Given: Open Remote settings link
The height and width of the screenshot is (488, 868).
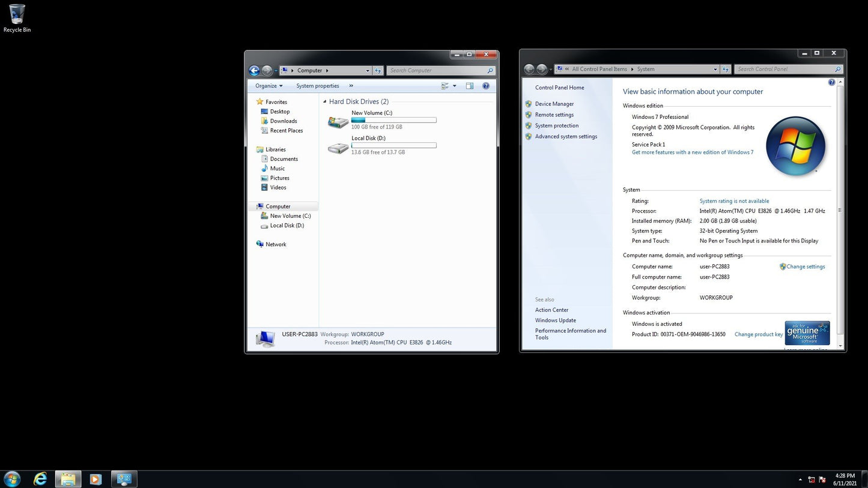Looking at the screenshot, I should pyautogui.click(x=554, y=115).
